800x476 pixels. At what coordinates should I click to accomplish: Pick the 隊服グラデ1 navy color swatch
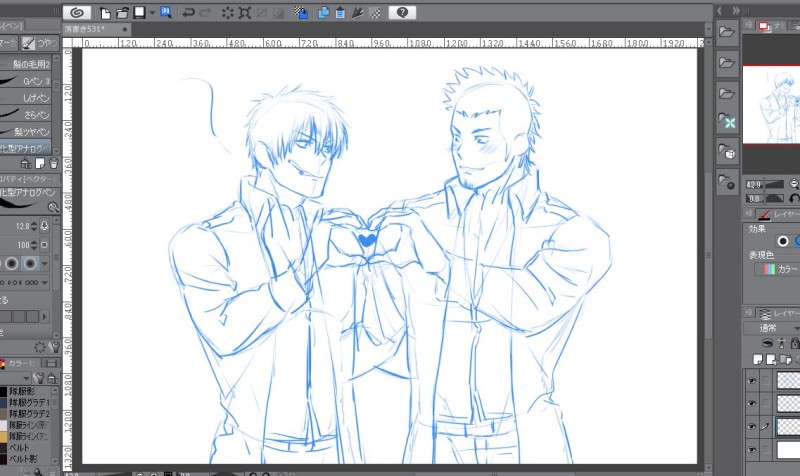click(3, 403)
